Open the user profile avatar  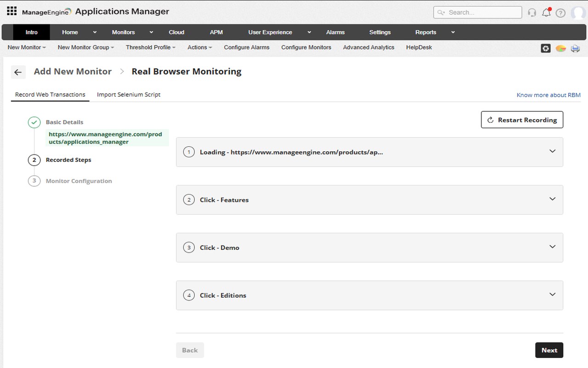(x=578, y=13)
